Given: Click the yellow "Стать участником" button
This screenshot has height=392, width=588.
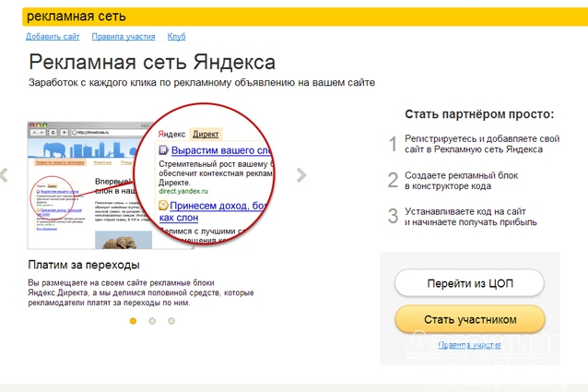Looking at the screenshot, I should pyautogui.click(x=470, y=319).
